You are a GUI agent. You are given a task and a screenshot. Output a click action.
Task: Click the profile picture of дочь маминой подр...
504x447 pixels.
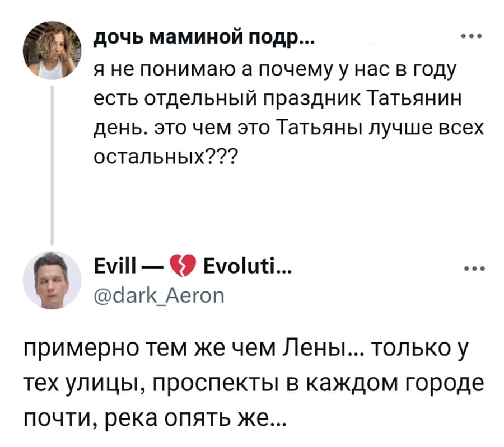point(53,48)
